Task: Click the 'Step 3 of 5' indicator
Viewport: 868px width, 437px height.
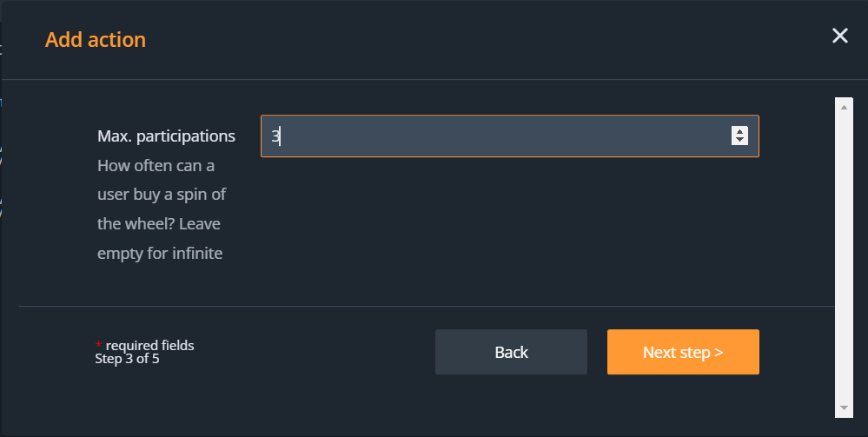Action: pos(127,358)
